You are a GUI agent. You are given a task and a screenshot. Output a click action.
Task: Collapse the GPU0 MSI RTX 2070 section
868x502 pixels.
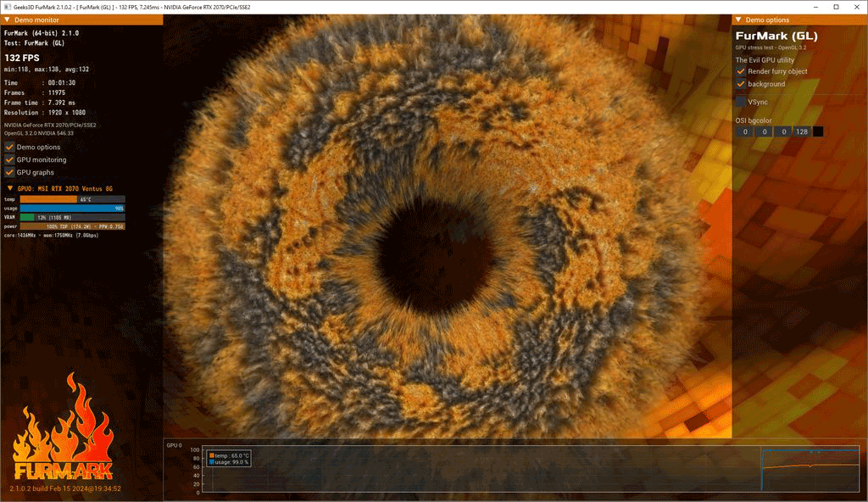click(9, 187)
